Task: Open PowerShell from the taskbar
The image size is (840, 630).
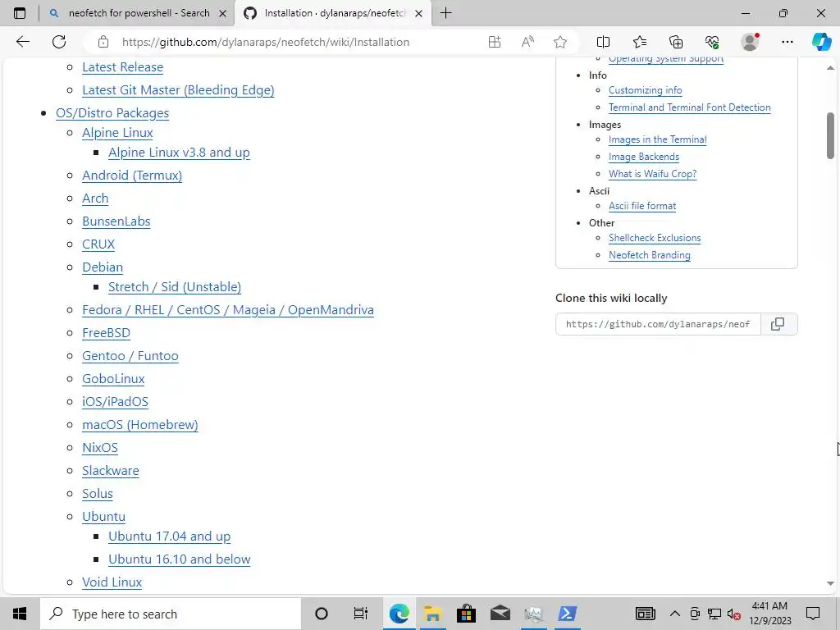Action: point(568,614)
